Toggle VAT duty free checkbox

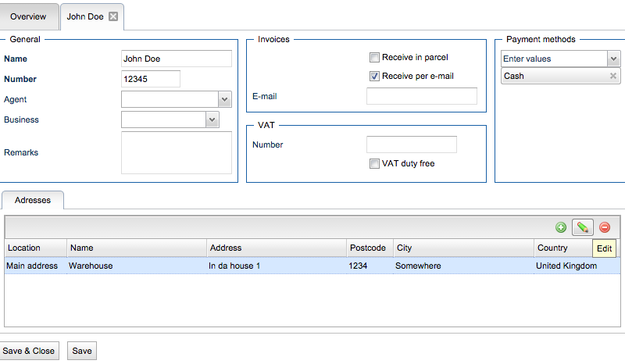(375, 163)
